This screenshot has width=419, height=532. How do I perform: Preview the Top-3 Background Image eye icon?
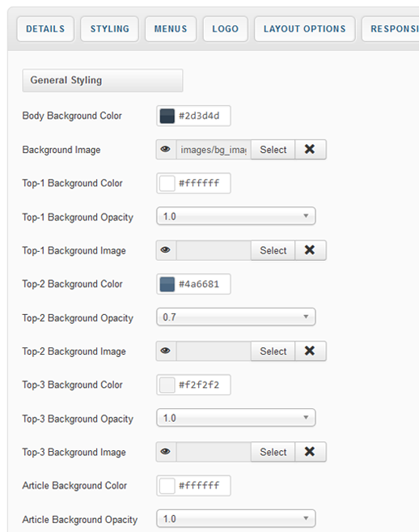pyautogui.click(x=166, y=452)
